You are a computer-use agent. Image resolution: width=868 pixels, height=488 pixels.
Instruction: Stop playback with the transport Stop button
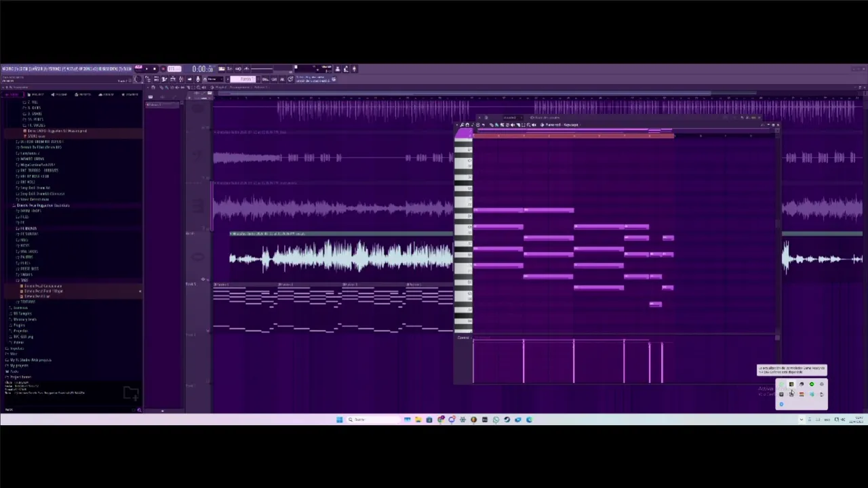point(155,68)
